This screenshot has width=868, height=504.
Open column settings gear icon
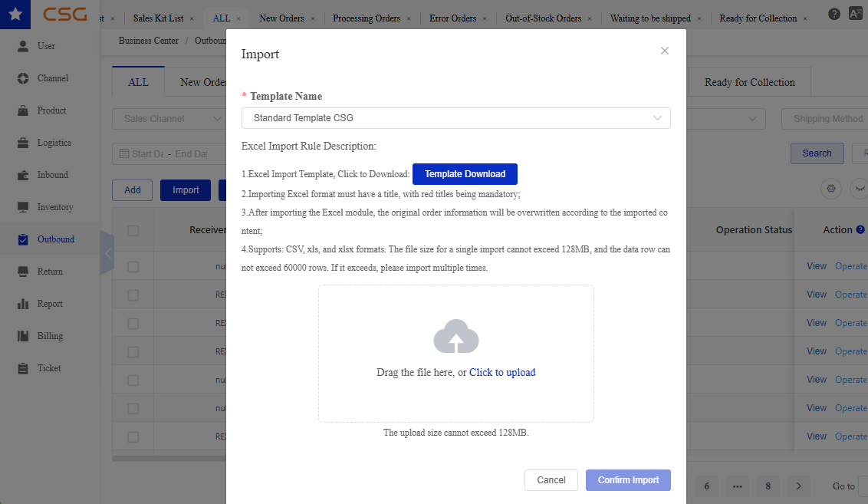[831, 189]
